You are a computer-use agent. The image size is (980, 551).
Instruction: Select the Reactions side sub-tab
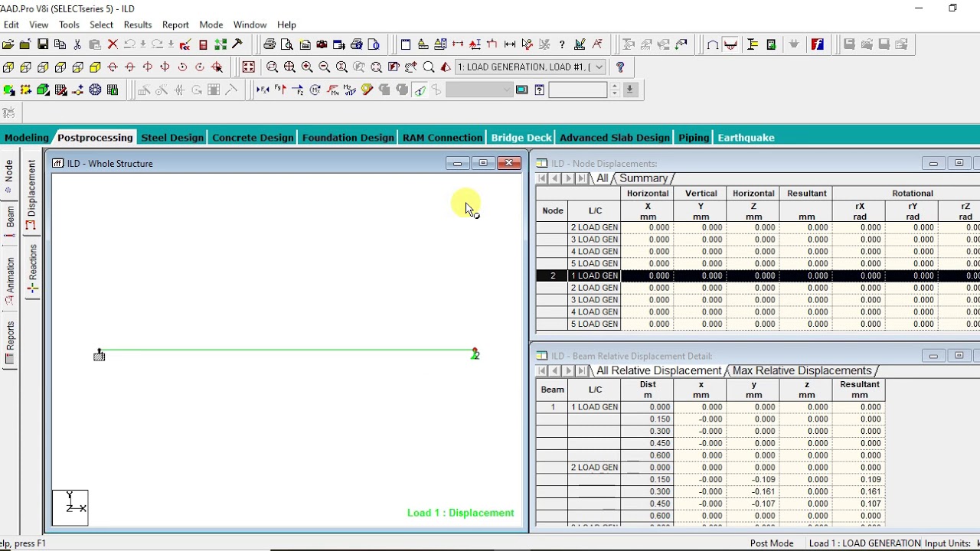32,270
